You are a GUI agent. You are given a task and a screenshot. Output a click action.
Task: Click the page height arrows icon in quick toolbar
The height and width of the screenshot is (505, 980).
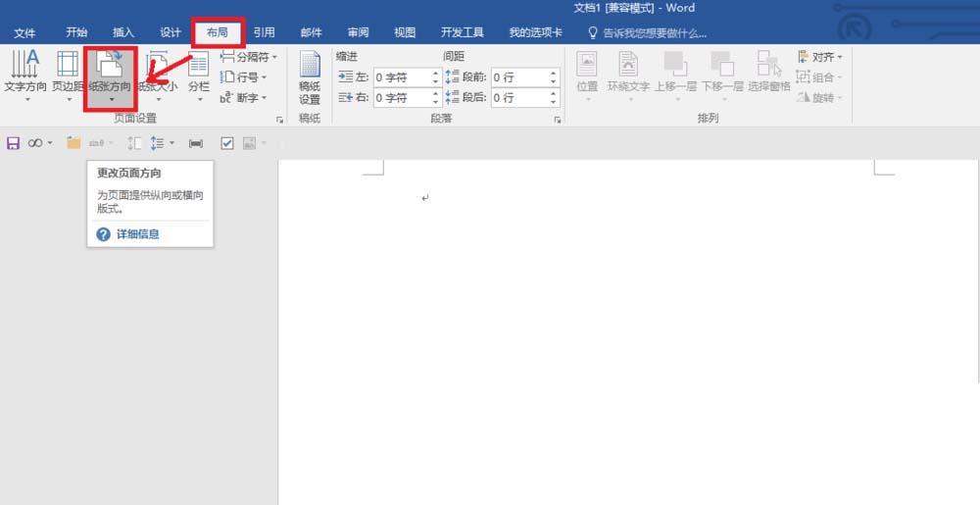tap(134, 143)
